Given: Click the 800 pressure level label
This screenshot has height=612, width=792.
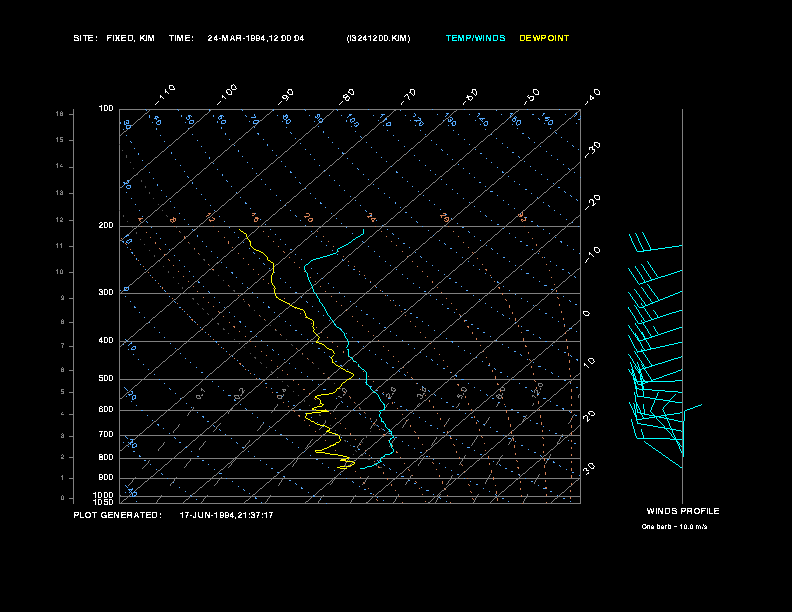Looking at the screenshot, I should tap(106, 457).
